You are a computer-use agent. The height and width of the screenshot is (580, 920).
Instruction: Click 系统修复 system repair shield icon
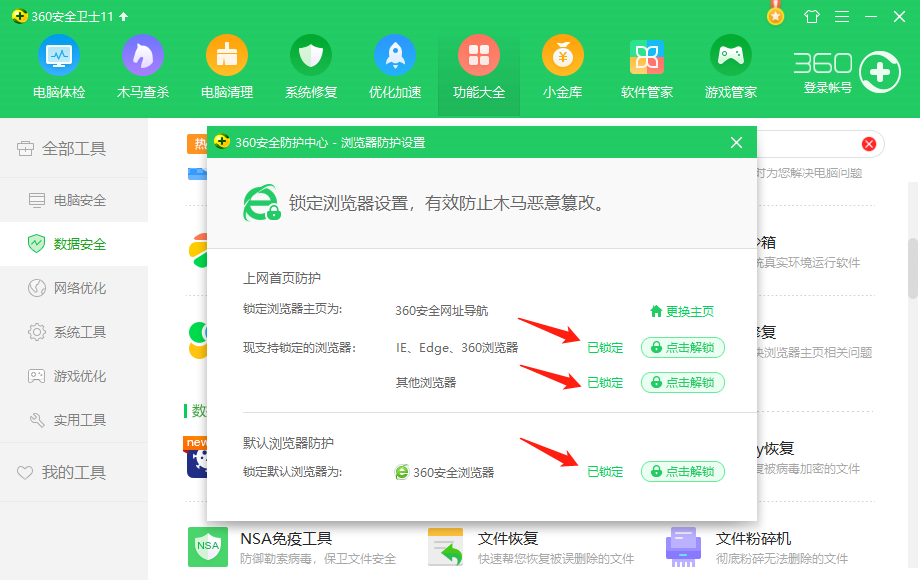tap(311, 55)
